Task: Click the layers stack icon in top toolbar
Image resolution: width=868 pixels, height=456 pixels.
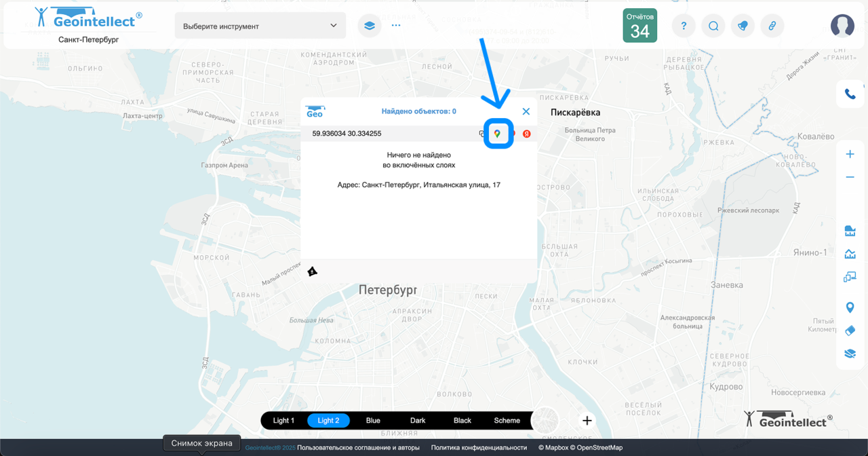Action: coord(370,26)
